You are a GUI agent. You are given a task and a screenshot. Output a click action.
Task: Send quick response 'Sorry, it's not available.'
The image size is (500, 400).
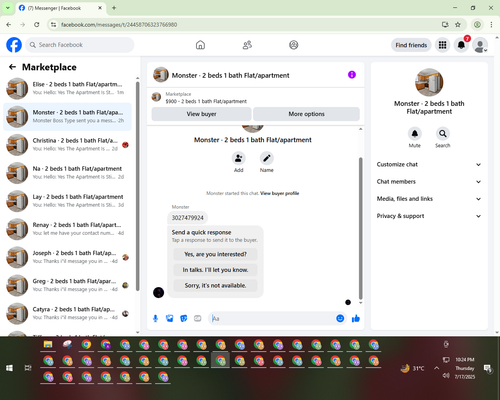coord(215,286)
